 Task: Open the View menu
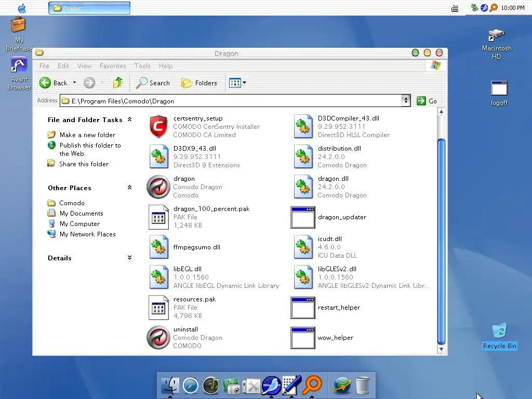(84, 66)
